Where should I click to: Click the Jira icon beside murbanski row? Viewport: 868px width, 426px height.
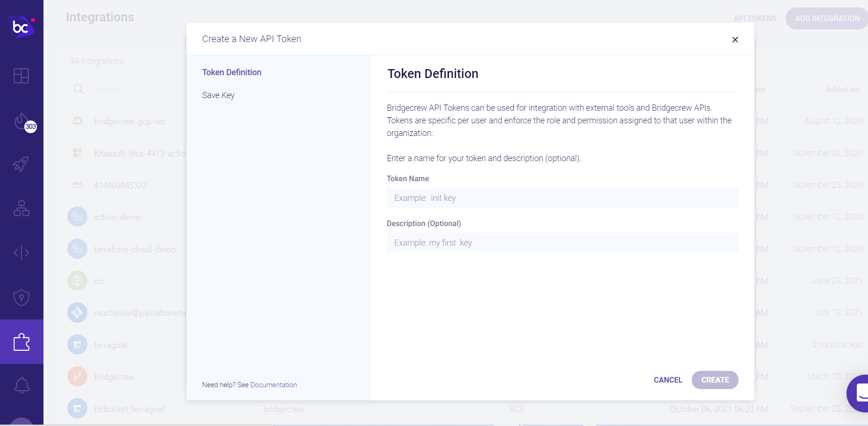coord(77,312)
